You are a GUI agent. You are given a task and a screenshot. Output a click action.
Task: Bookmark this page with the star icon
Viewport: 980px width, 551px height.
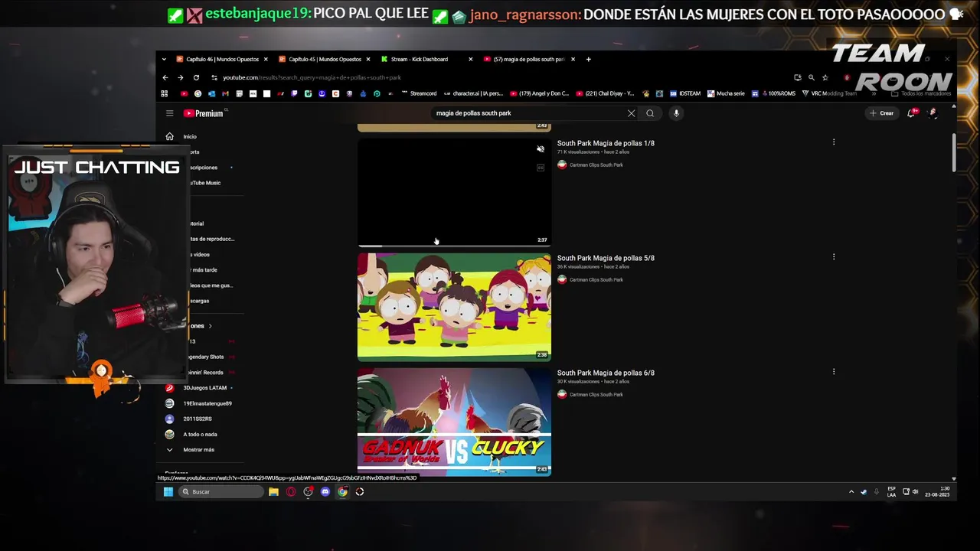[825, 77]
